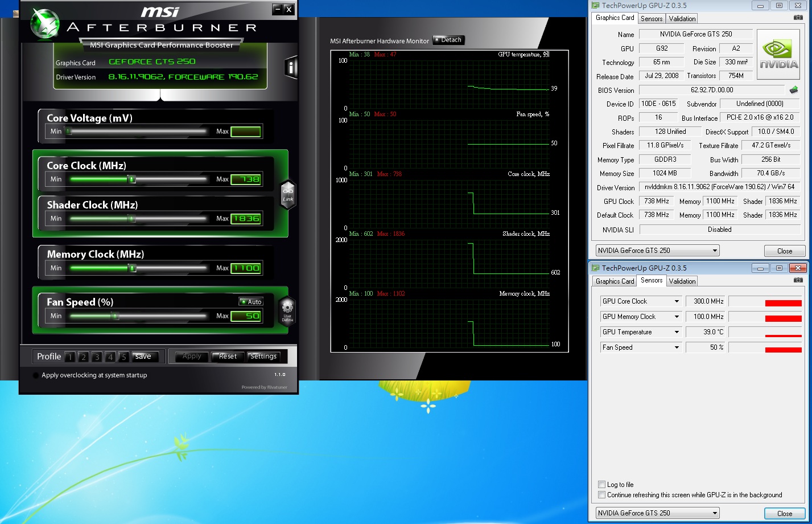Click the Afterburner information 'i' button
The height and width of the screenshot is (524, 812).
point(291,68)
